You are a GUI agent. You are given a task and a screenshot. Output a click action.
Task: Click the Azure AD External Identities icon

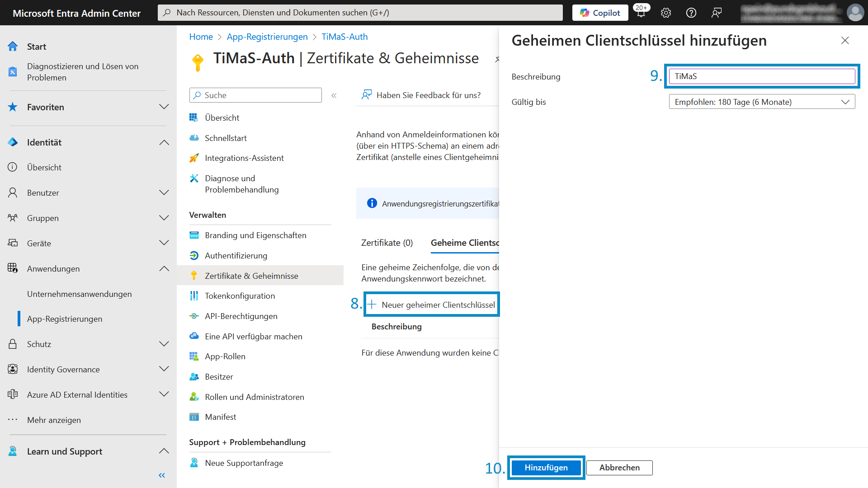(13, 395)
